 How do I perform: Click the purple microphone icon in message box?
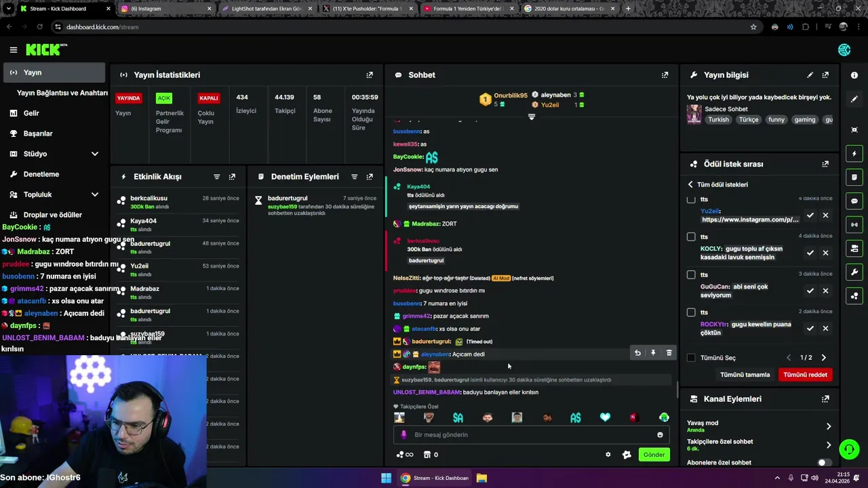coord(403,435)
